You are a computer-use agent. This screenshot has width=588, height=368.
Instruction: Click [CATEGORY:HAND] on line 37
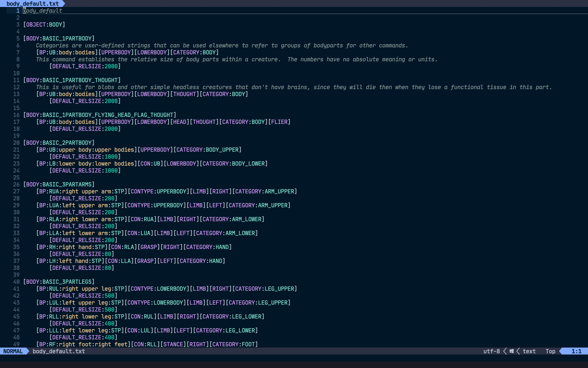(x=201, y=261)
